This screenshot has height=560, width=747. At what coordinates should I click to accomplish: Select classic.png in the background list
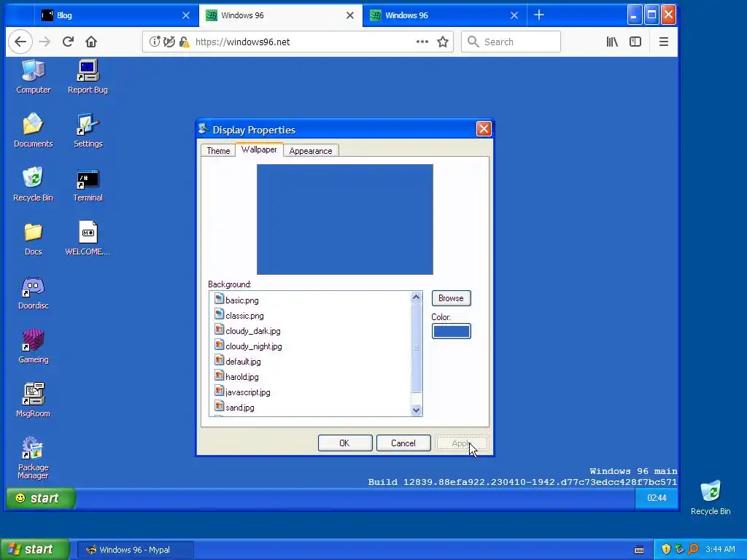point(311,315)
